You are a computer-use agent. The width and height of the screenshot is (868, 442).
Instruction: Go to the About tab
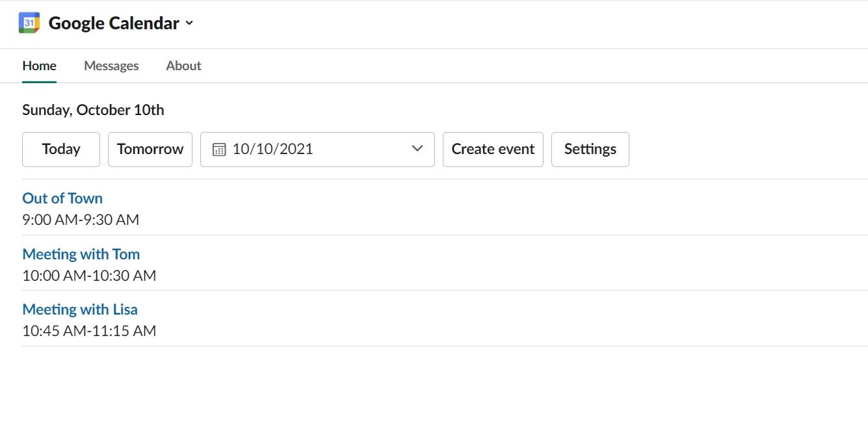(183, 66)
